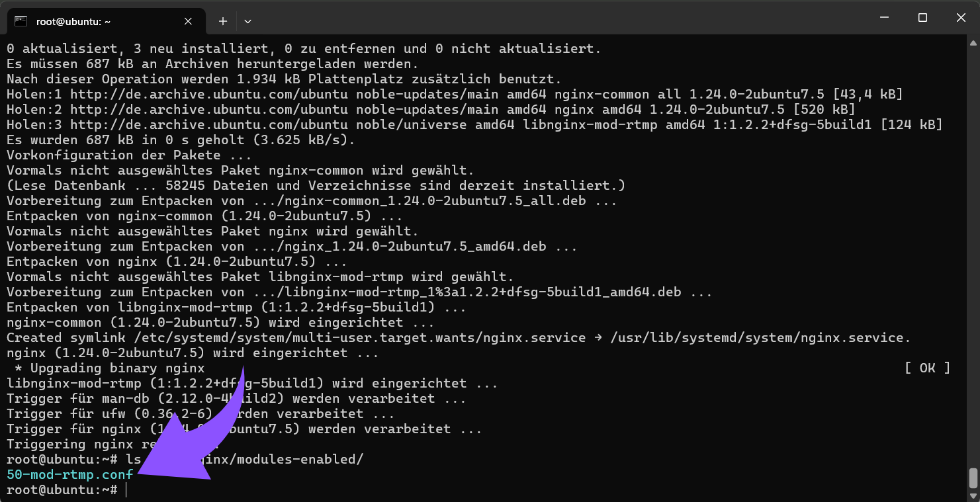Expand the new tab profile dropdown
The height and width of the screenshot is (502, 980).
click(247, 21)
